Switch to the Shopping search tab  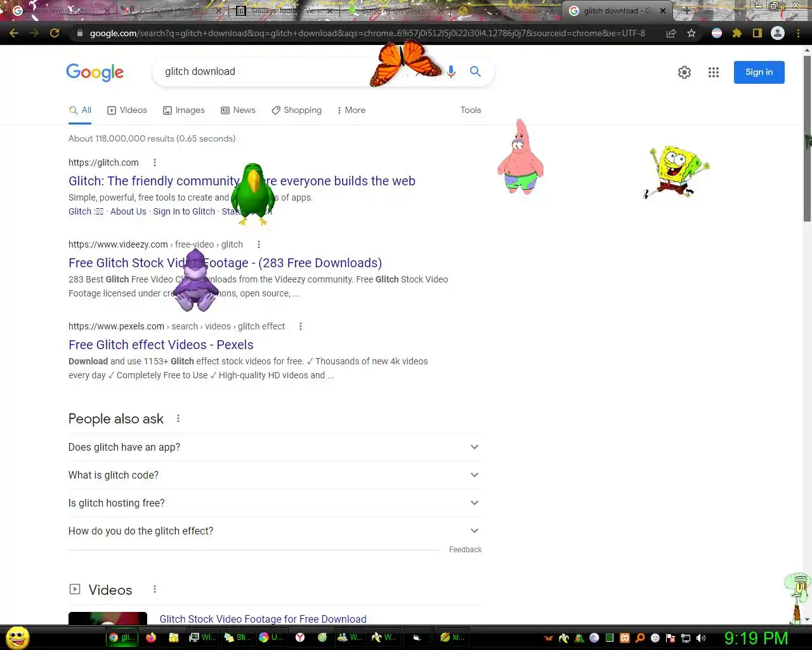296,110
